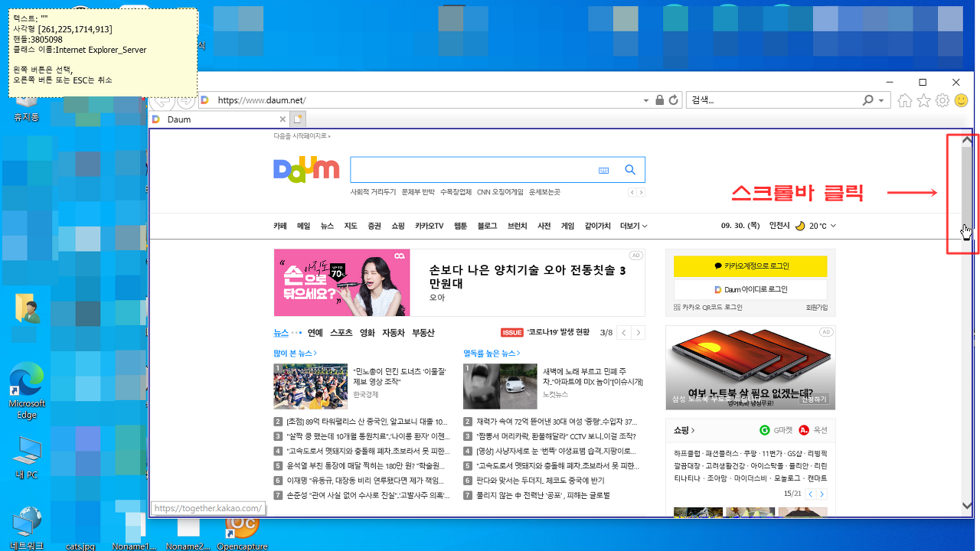
Task: Open the virtual keyboard icon in Daum search box
Action: point(603,170)
